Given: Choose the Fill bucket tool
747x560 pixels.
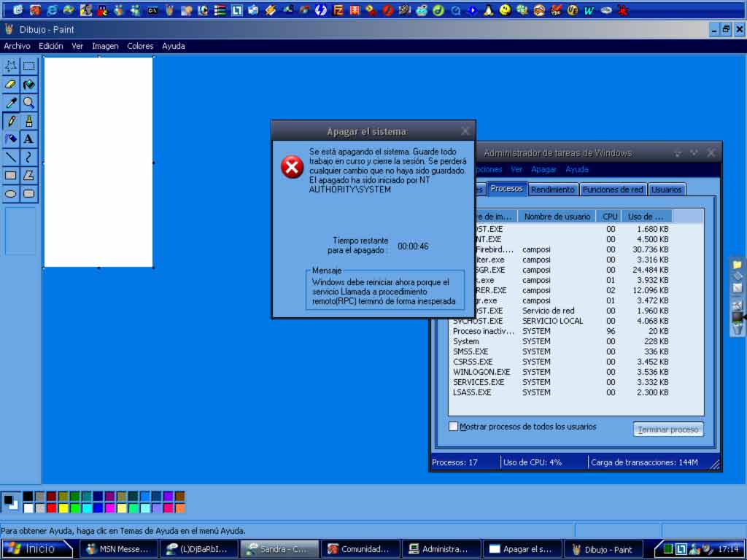Looking at the screenshot, I should click(x=28, y=85).
